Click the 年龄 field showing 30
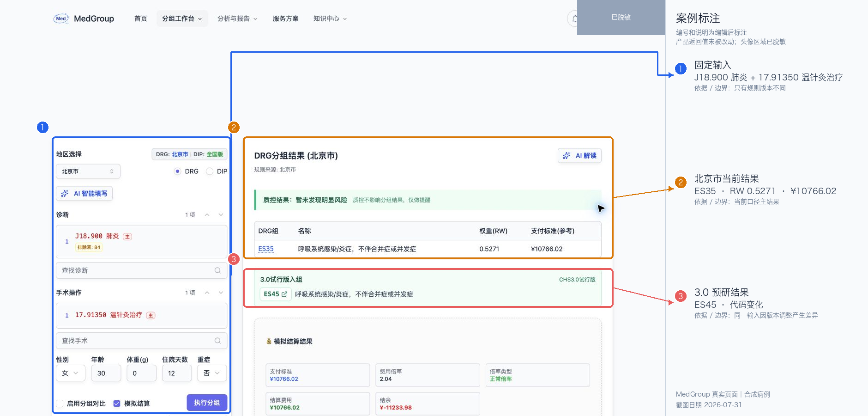 [106, 373]
